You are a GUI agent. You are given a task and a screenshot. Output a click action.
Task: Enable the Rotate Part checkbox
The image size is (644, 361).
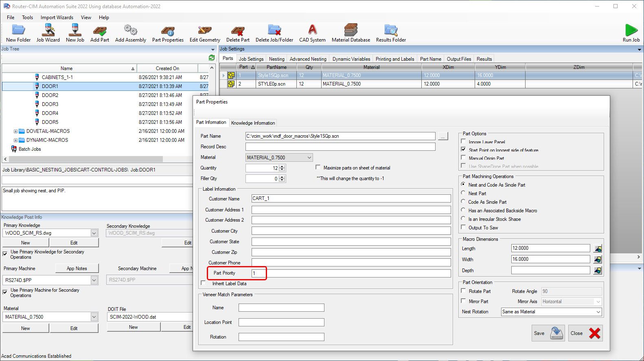coord(463,291)
